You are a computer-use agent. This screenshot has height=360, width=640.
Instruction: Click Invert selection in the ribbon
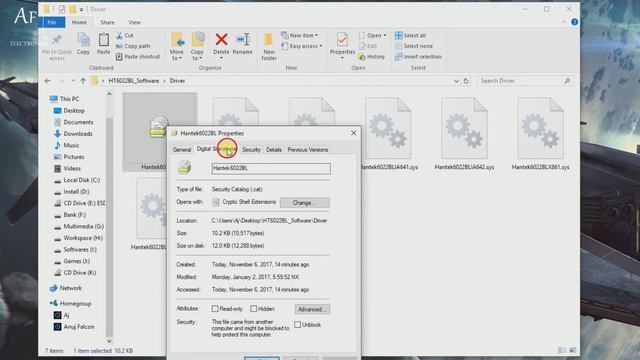point(418,57)
